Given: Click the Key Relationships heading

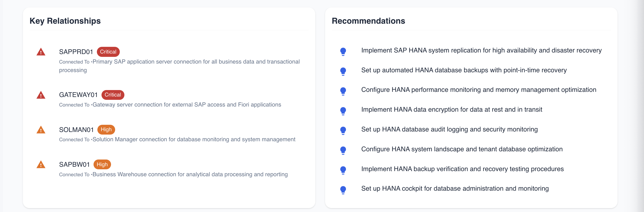Looking at the screenshot, I should pos(65,21).
